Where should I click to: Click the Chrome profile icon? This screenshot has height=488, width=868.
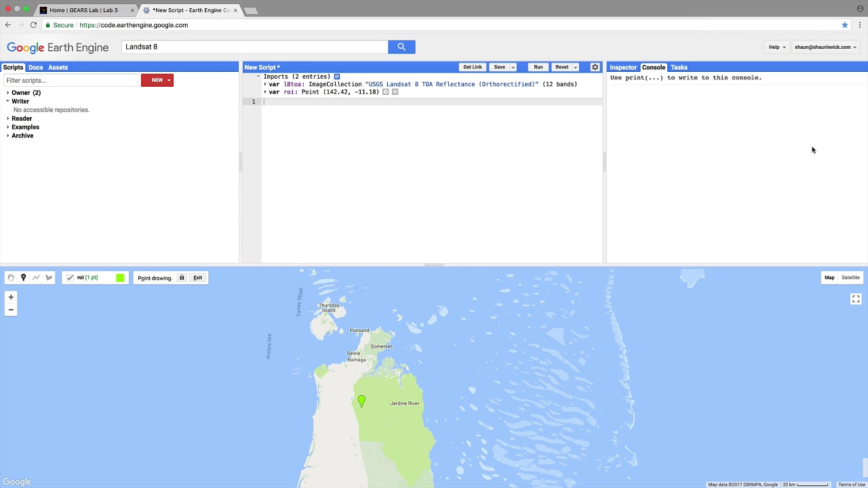tap(860, 8)
